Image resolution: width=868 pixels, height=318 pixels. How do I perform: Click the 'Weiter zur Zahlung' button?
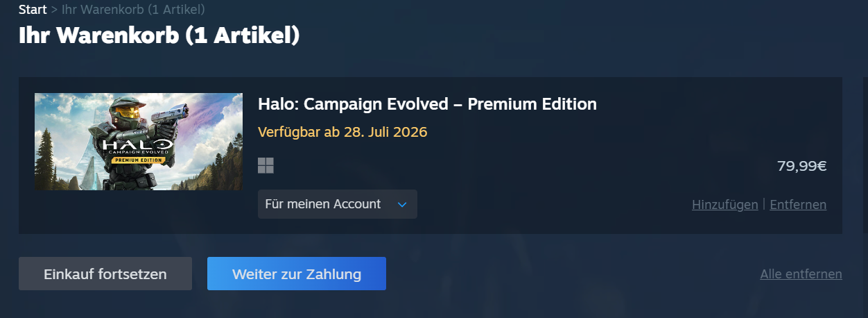tap(297, 274)
